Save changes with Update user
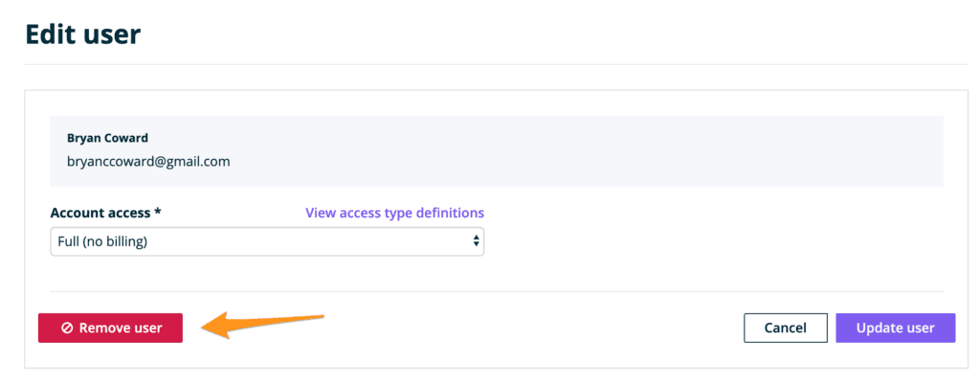 (895, 328)
